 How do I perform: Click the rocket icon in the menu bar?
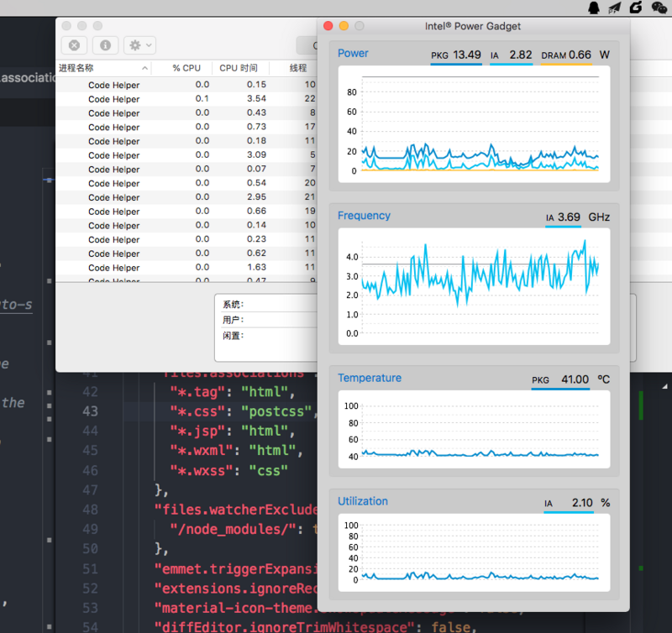pyautogui.click(x=615, y=8)
